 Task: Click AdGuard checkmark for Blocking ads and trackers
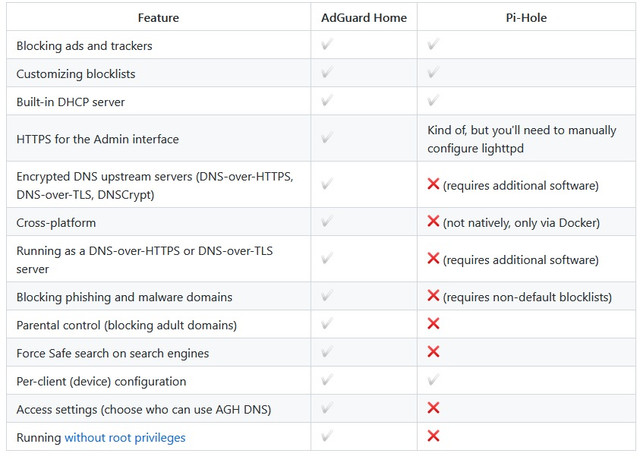(327, 45)
